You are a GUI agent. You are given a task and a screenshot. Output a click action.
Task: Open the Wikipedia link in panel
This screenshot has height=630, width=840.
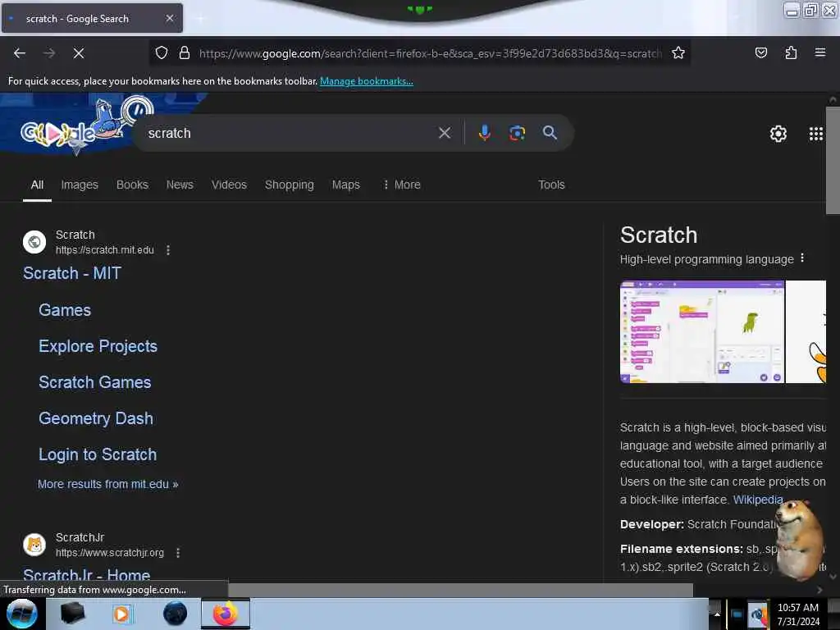pyautogui.click(x=757, y=500)
